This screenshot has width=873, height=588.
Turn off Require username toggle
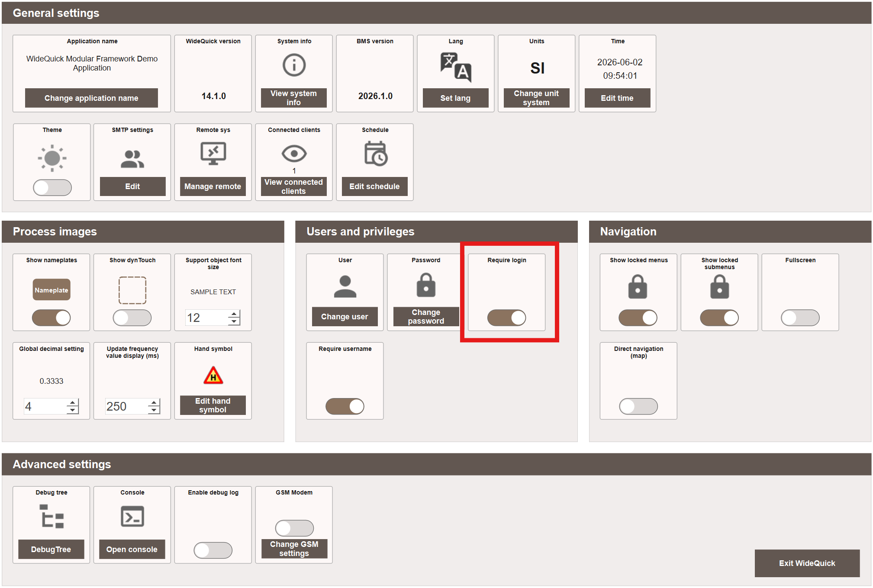pos(345,407)
